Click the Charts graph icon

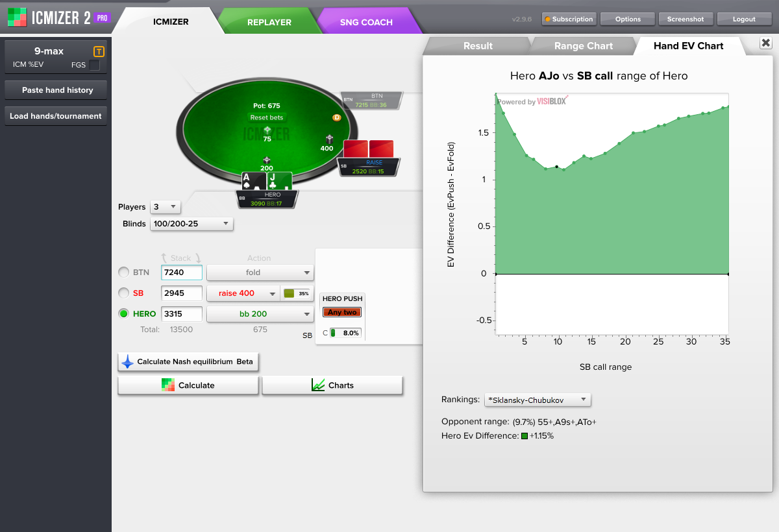318,385
